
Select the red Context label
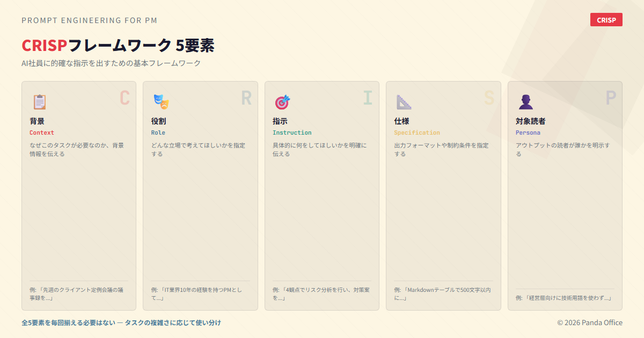pos(42,133)
